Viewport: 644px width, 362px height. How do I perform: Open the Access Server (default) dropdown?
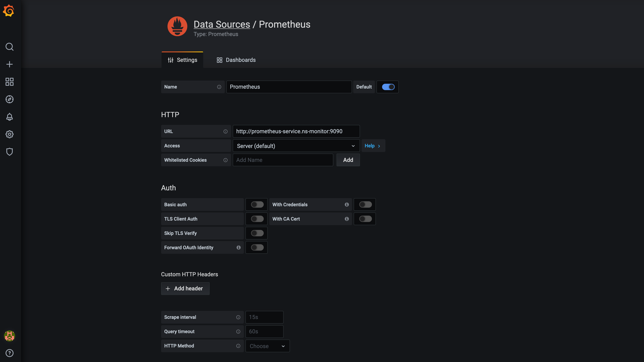click(x=296, y=146)
